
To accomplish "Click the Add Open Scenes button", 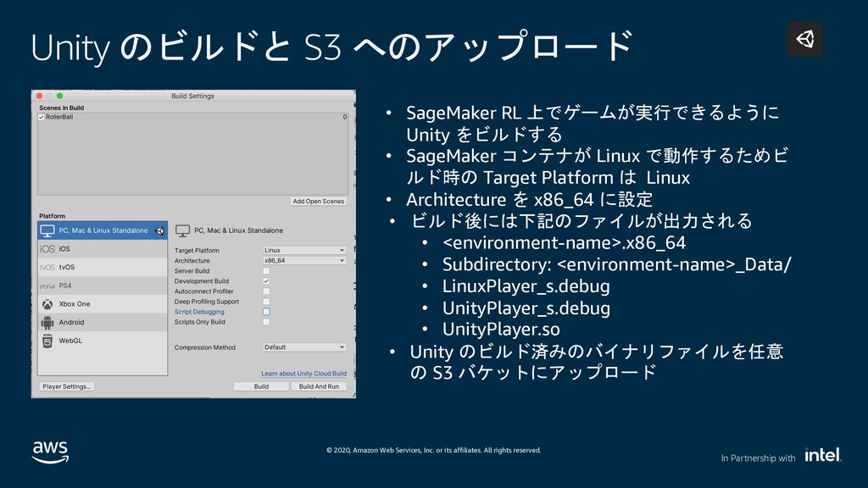I will pyautogui.click(x=319, y=202).
